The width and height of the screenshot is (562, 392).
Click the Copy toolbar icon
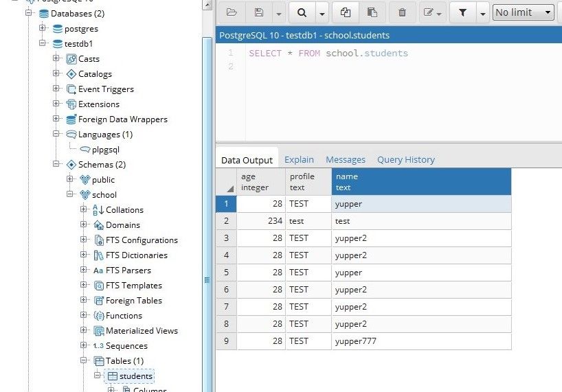(x=346, y=12)
